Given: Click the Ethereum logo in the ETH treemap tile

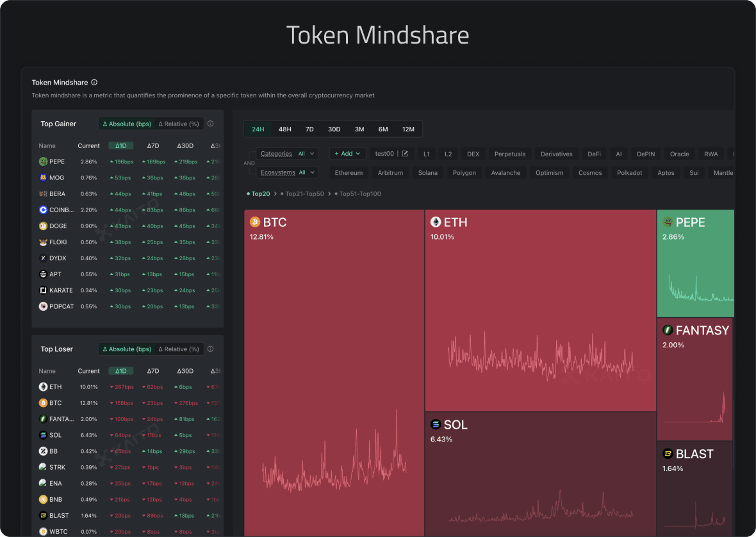Looking at the screenshot, I should point(436,222).
